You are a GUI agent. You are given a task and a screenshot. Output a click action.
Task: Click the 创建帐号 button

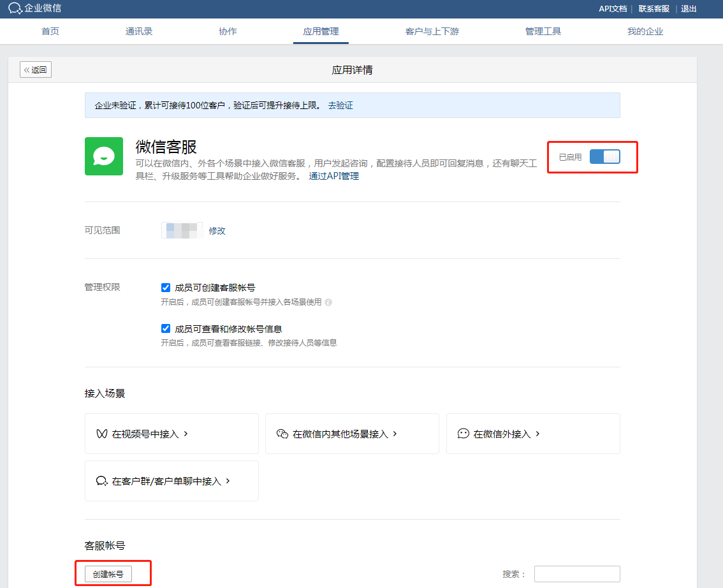(x=108, y=574)
